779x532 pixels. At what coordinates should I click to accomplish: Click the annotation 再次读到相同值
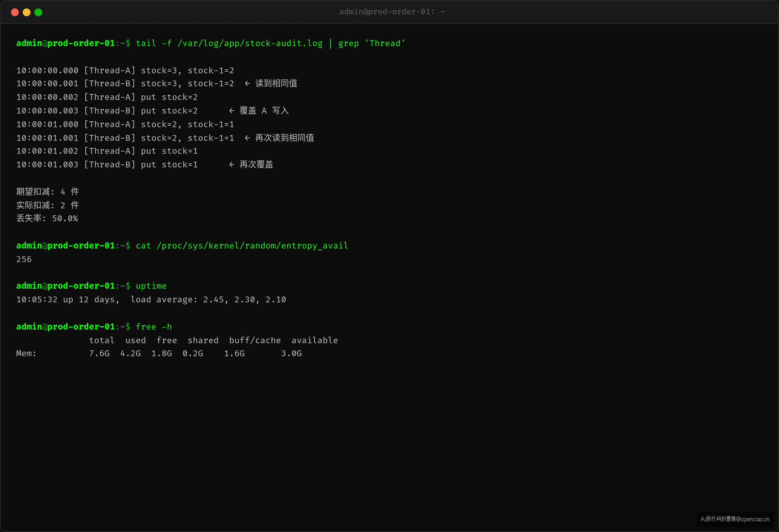pyautogui.click(x=285, y=138)
